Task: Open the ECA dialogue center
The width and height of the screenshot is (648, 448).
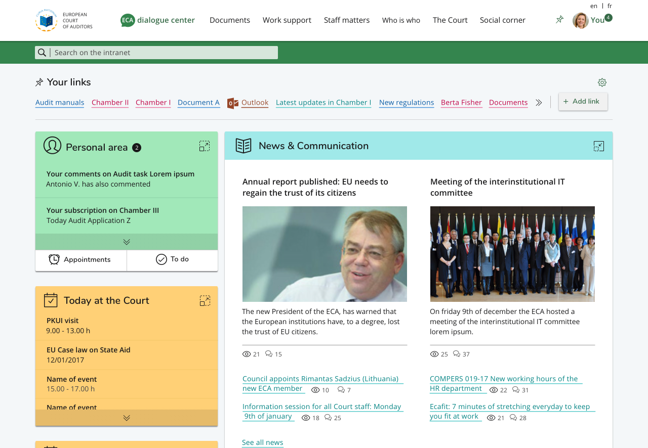Action: [157, 20]
